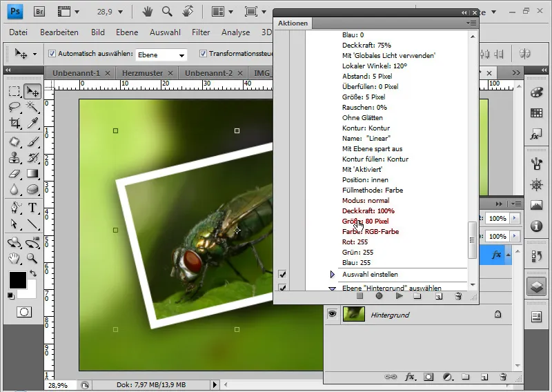Hide the Hintergrund layer visibility eye
The height and width of the screenshot is (392, 552).
pos(332,314)
